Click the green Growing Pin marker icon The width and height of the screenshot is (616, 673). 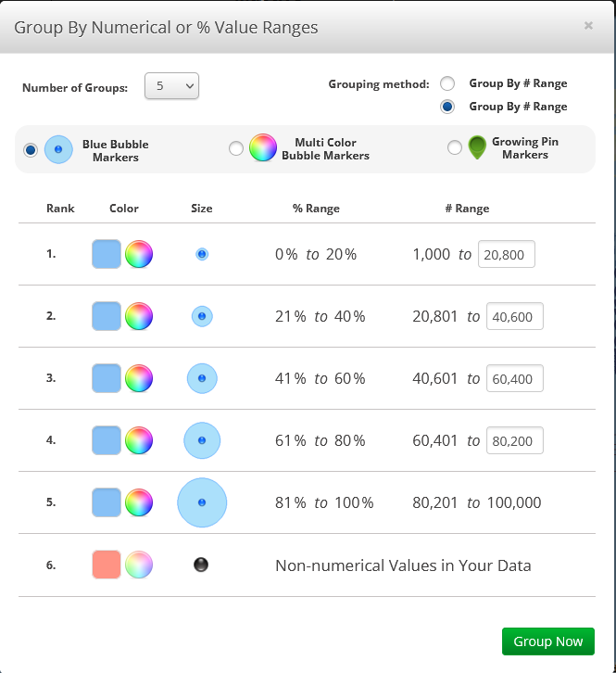tap(477, 147)
